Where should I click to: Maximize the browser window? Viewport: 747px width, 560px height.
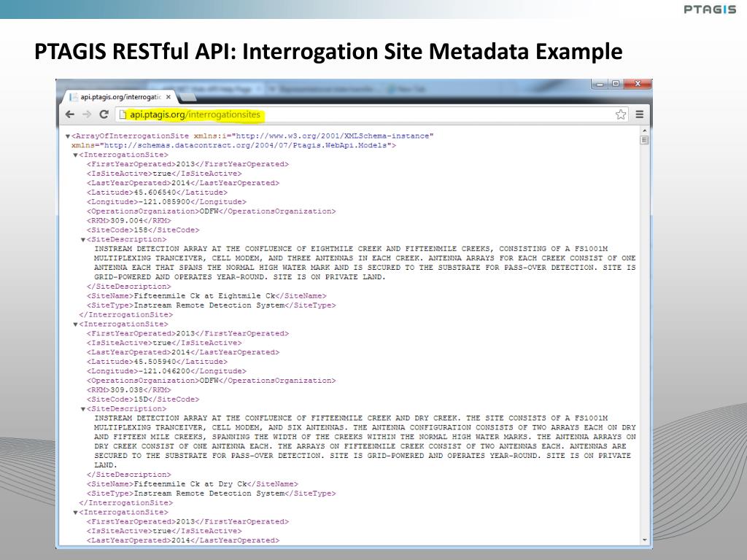tap(616, 84)
